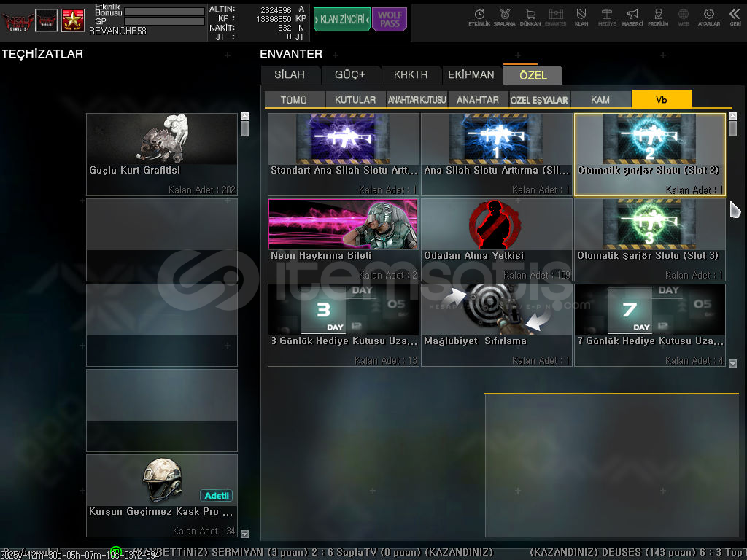747x560 pixels.
Task: Open Ayarlar settings gear
Action: pyautogui.click(x=709, y=17)
